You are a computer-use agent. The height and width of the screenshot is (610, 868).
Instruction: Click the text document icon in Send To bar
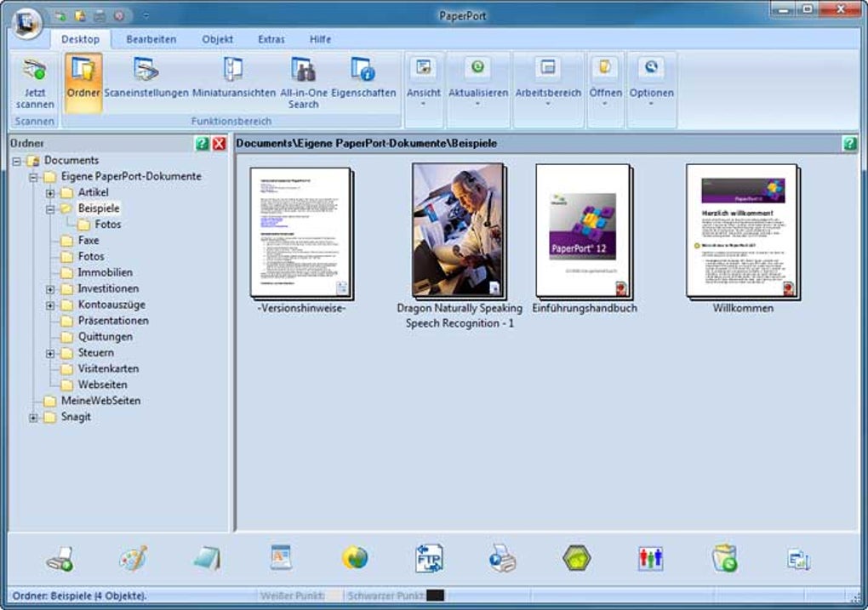(281, 558)
